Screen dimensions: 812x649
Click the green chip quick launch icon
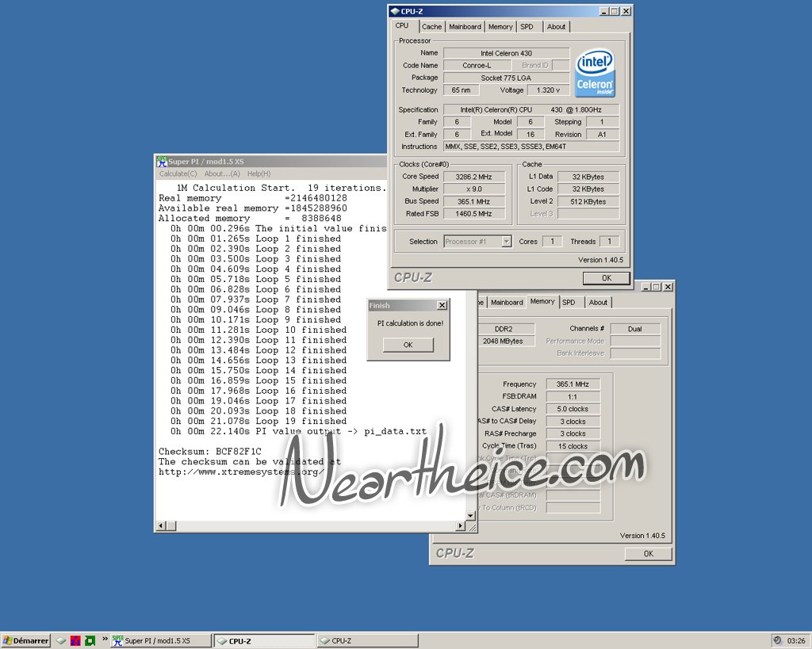90,641
